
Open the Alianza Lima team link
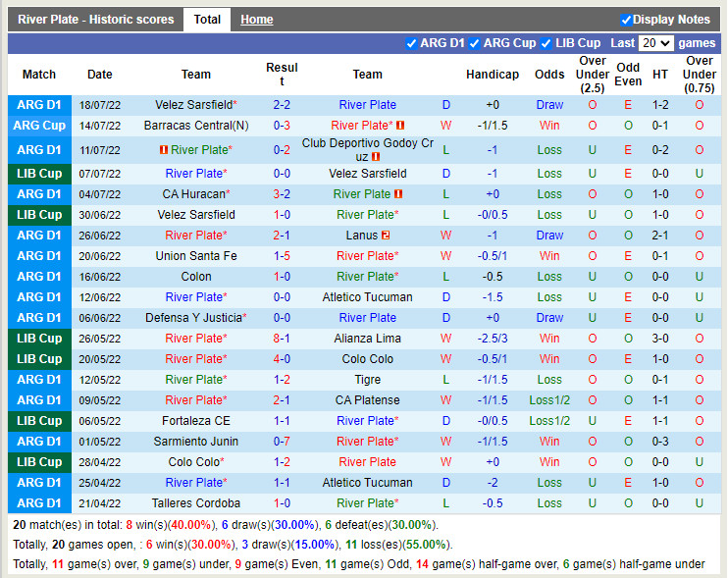(367, 339)
